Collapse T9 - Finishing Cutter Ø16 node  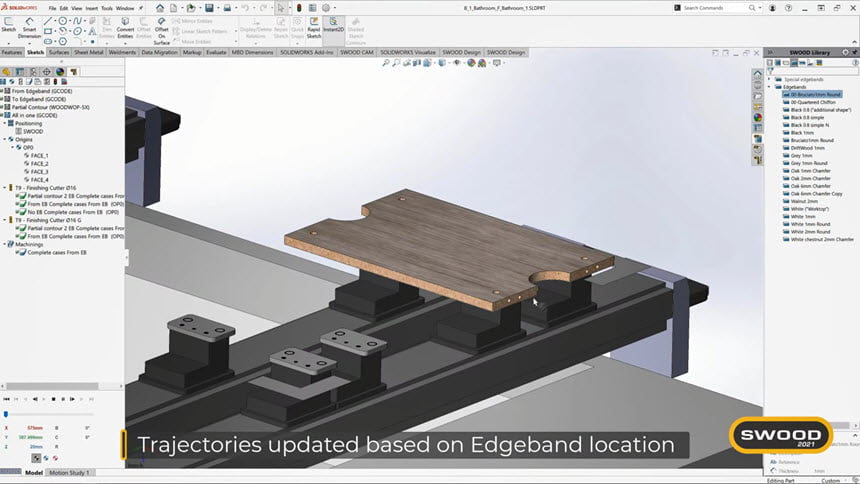5,188
